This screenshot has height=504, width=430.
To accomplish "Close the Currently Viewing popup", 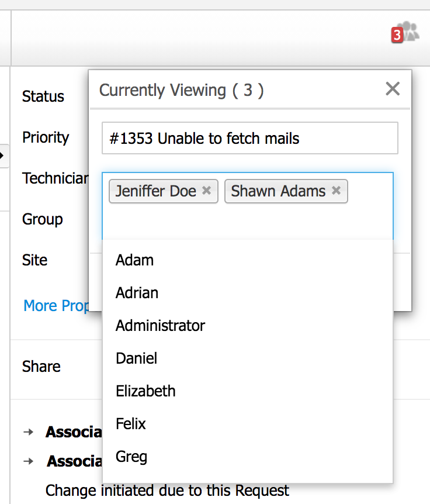I will [x=393, y=89].
